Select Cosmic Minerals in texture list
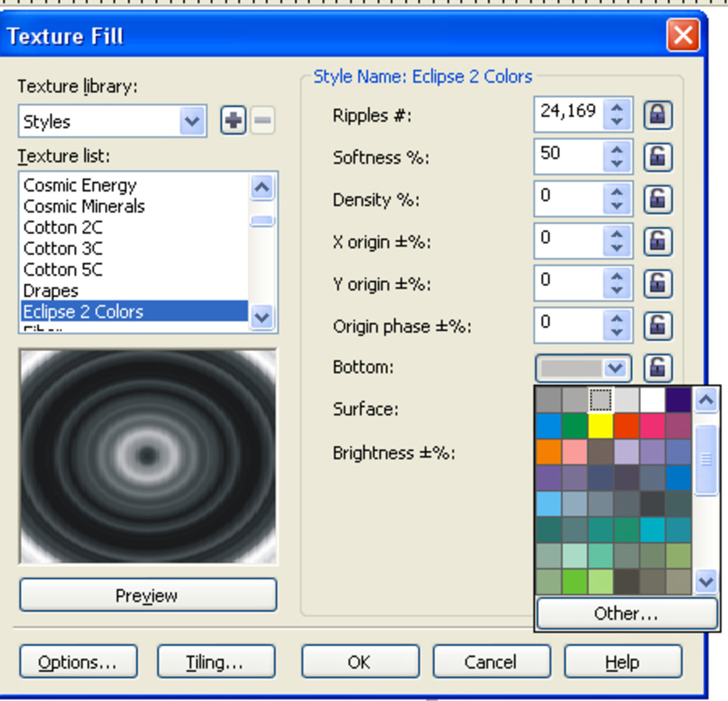 (84, 206)
